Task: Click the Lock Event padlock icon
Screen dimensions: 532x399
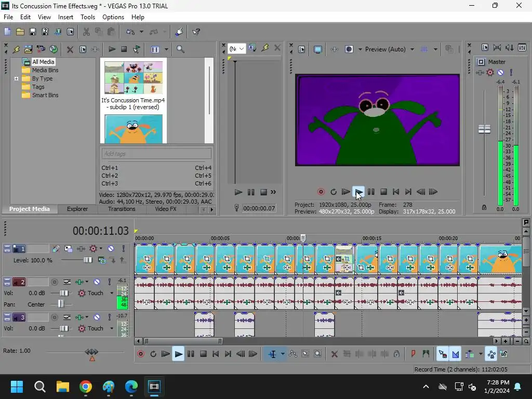Action: [396, 354]
